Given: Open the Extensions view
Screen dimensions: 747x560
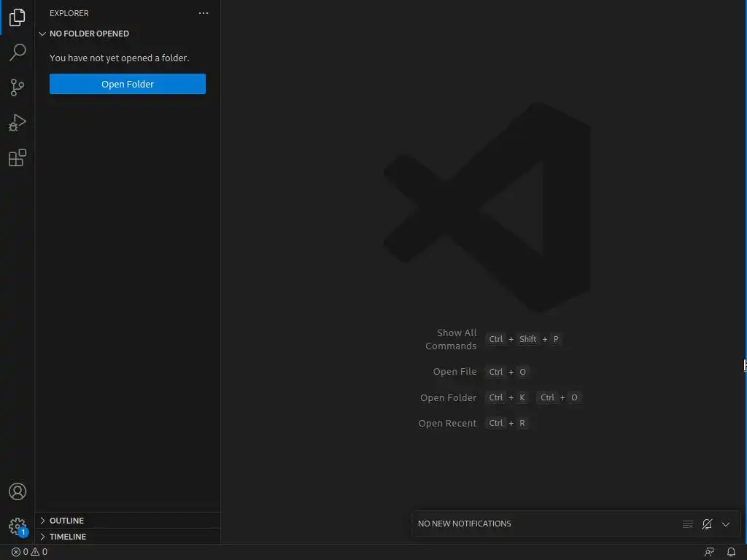Looking at the screenshot, I should (18, 157).
